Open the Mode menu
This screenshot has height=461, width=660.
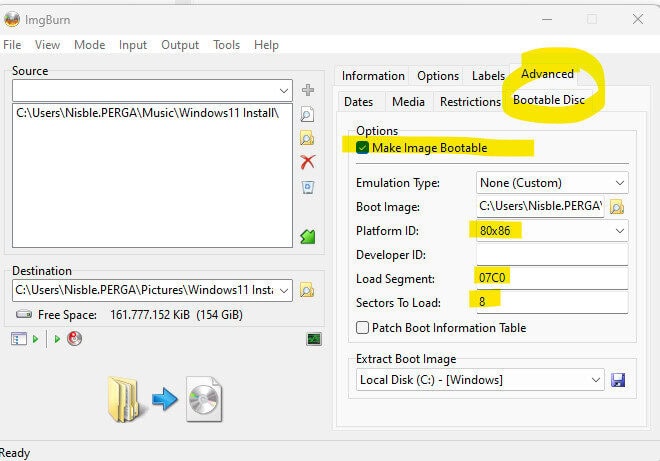[x=89, y=45]
